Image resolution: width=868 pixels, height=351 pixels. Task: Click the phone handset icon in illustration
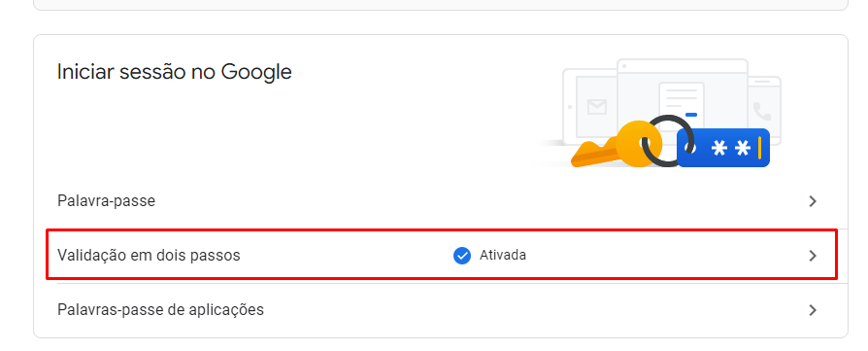pos(762,111)
